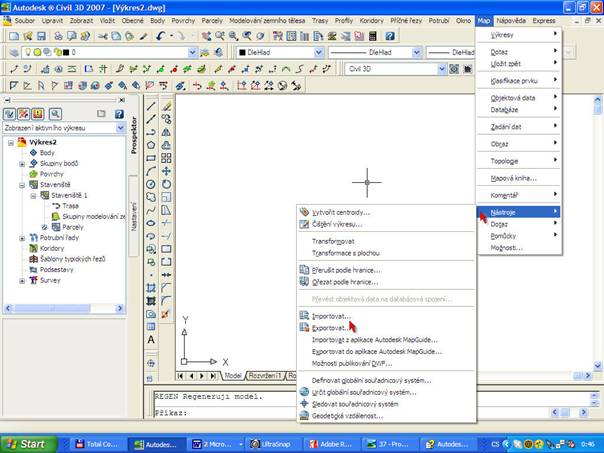604x453 pixels.
Task: Collapse the Staveniště 1 tree node
Action: tap(33, 196)
